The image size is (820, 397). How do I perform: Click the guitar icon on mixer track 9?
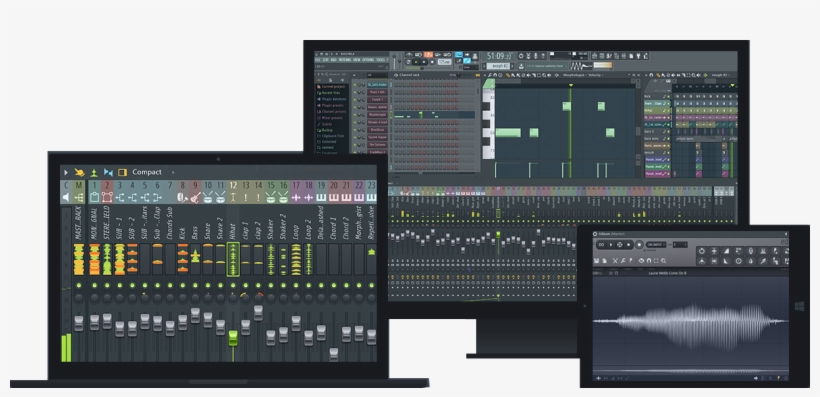(195, 197)
